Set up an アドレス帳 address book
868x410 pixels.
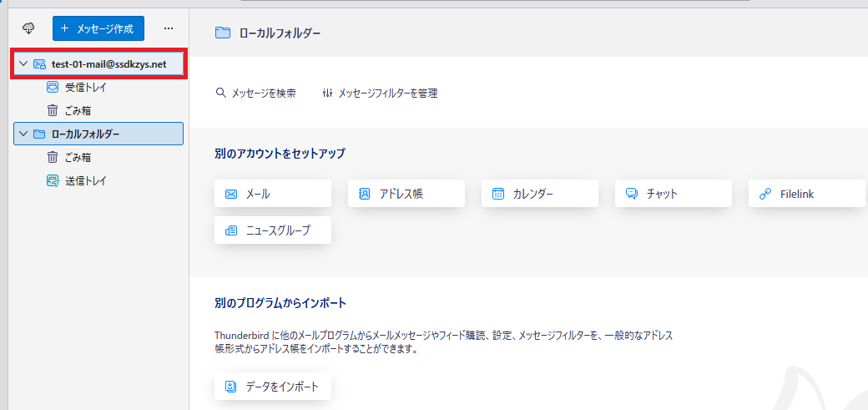(406, 194)
